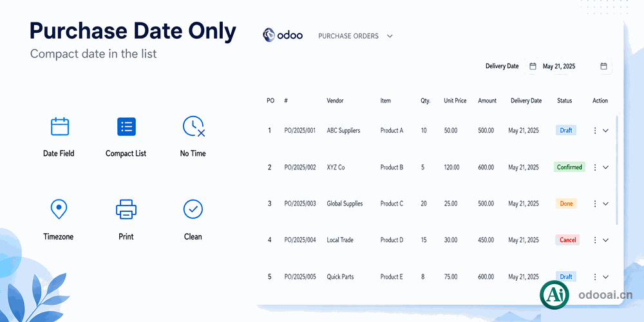Click the 75.00 unit price cell
The image size is (644, 322).
coord(451,277)
